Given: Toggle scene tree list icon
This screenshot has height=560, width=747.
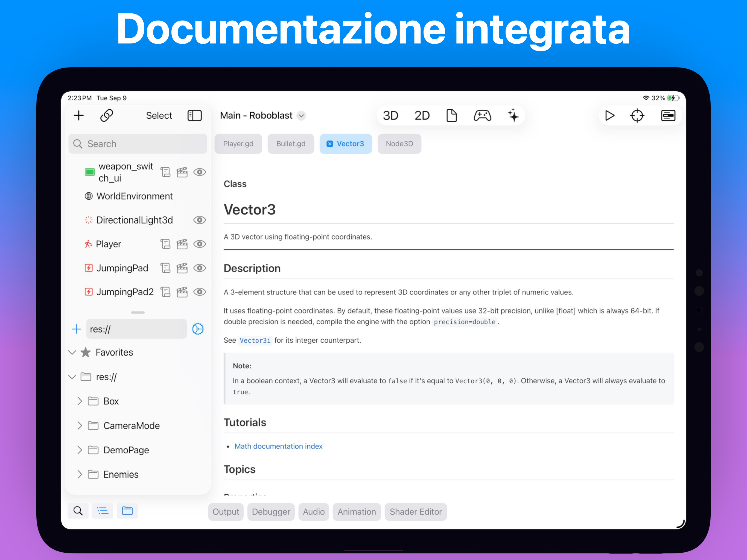Looking at the screenshot, I should [103, 511].
